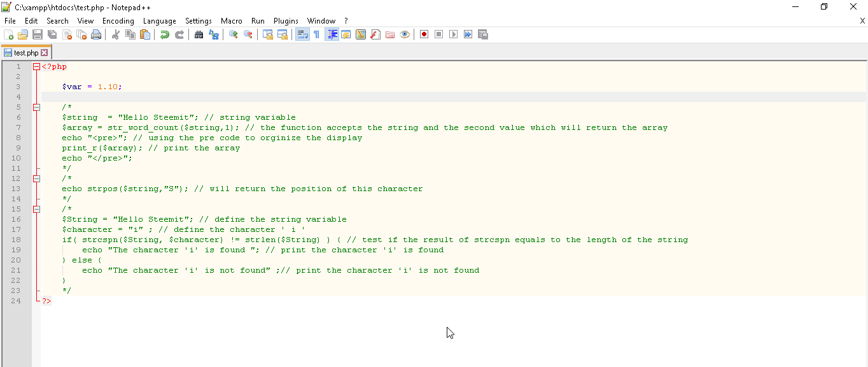Image resolution: width=868 pixels, height=367 pixels.
Task: Click the line '$var = 1.10;'
Action: click(92, 87)
